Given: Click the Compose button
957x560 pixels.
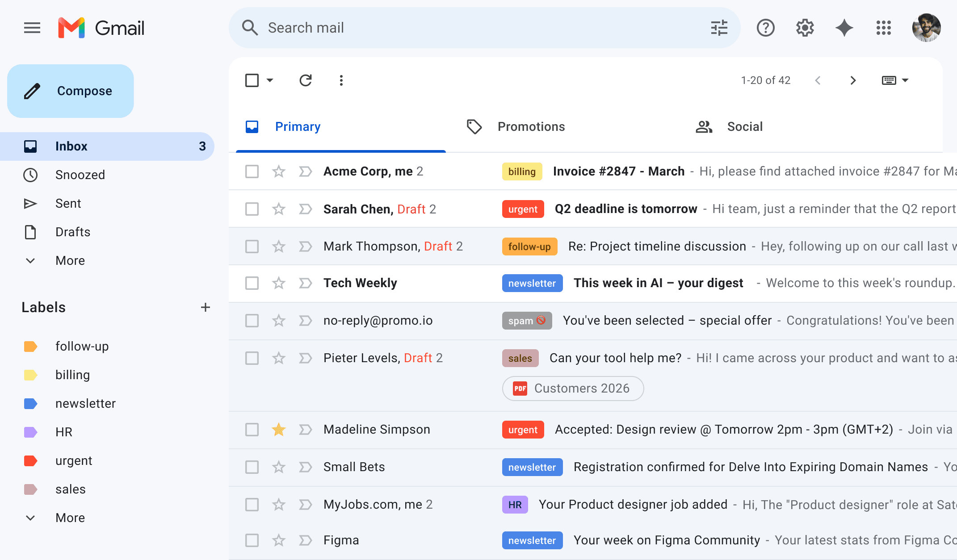Looking at the screenshot, I should pos(71,91).
